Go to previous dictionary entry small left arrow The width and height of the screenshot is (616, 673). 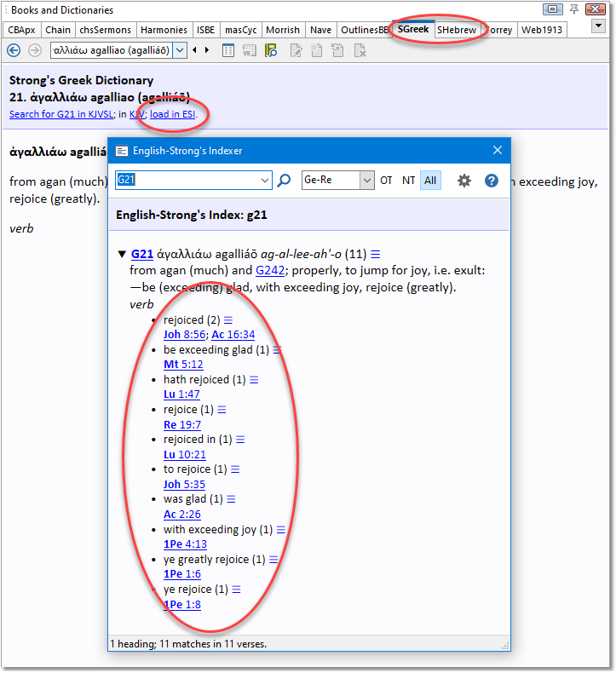[195, 50]
